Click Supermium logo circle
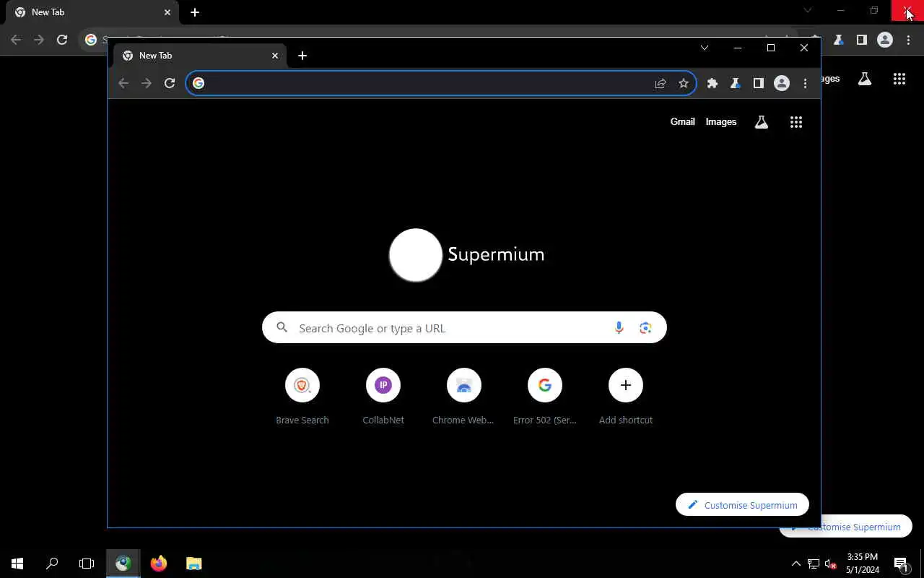The image size is (924, 578). tap(415, 254)
